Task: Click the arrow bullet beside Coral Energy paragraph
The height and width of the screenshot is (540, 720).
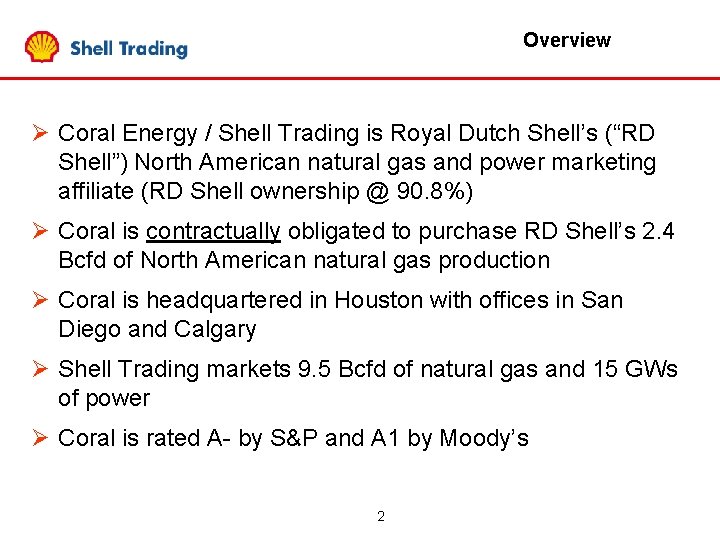Action: [40, 133]
